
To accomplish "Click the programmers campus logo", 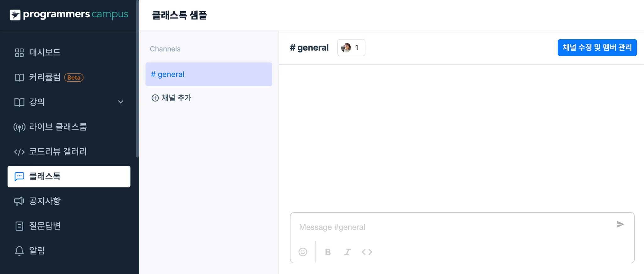I will pos(69,14).
